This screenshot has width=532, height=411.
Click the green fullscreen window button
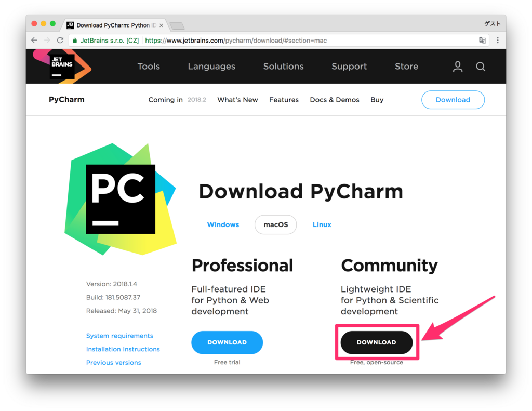[52, 23]
